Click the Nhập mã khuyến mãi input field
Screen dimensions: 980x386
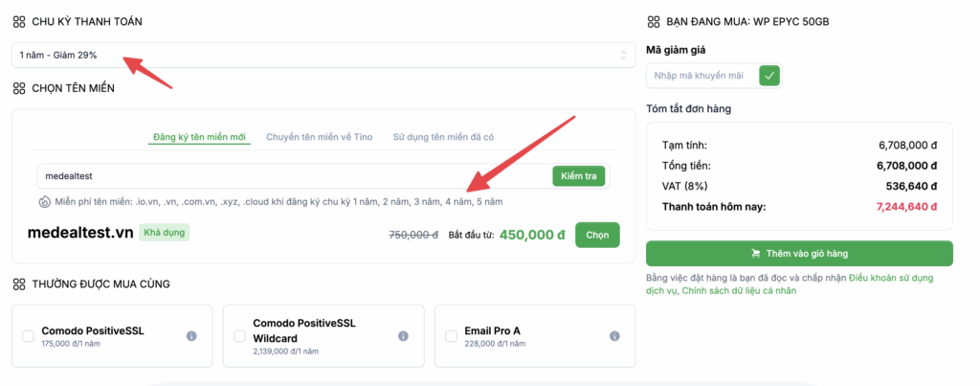tap(703, 76)
